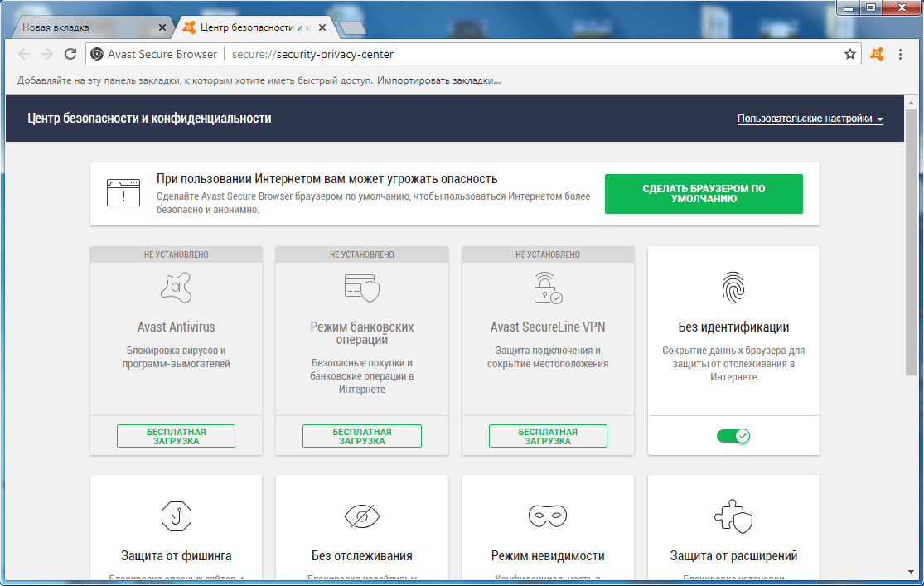Minimize the browser window
The image size is (924, 586).
(x=849, y=8)
